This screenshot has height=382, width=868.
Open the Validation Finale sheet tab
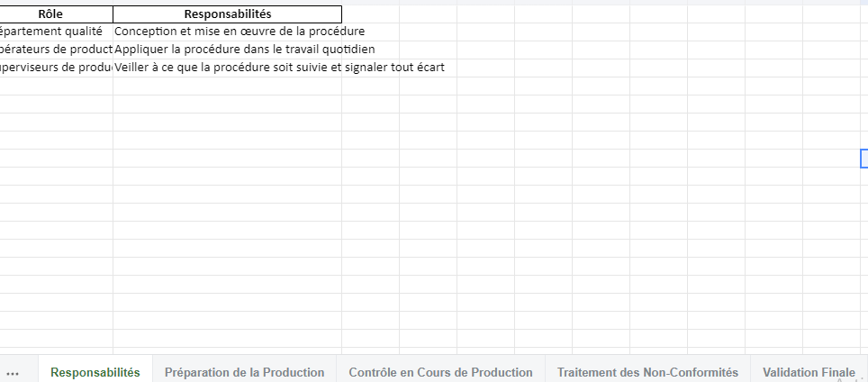809,372
